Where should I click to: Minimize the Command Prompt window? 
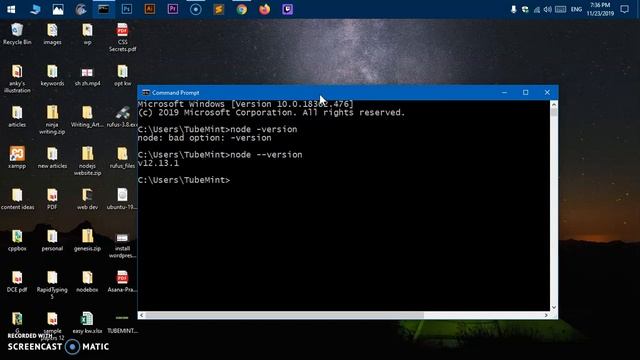point(504,93)
